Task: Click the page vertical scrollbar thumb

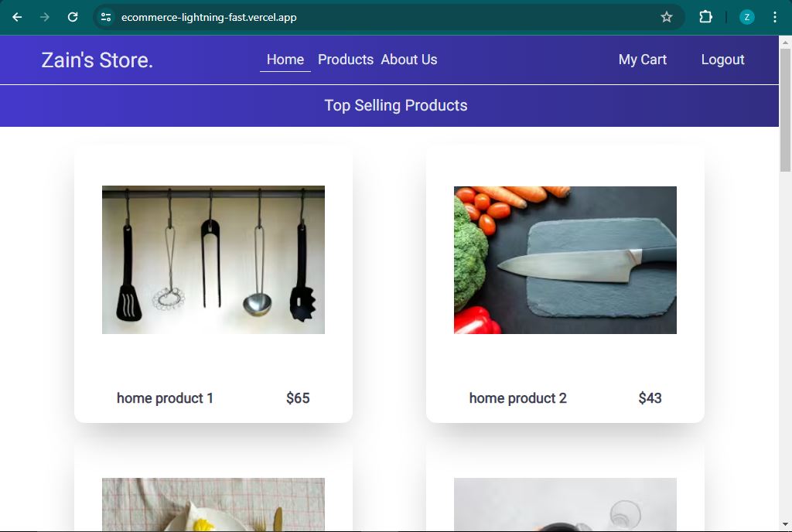Action: coord(785,108)
